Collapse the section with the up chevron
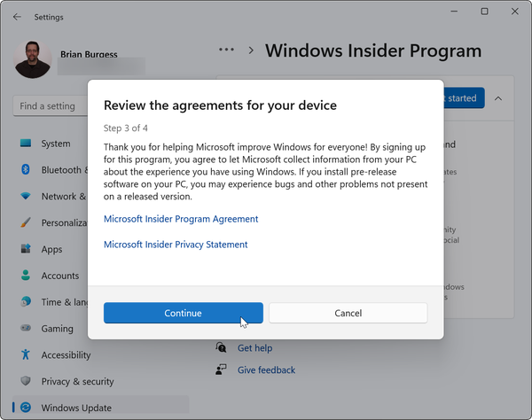Viewport: 532px width, 420px height. coord(498,98)
